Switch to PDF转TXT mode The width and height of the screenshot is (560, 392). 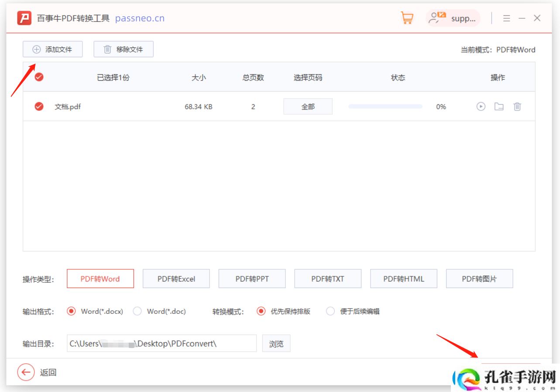tap(328, 279)
